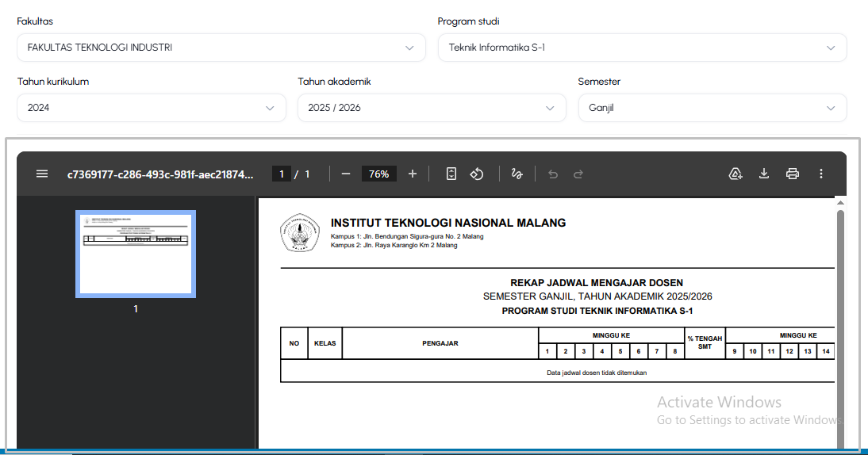Open the Tahun kurikulum dropdown
This screenshot has height=455, width=868.
coord(151,108)
